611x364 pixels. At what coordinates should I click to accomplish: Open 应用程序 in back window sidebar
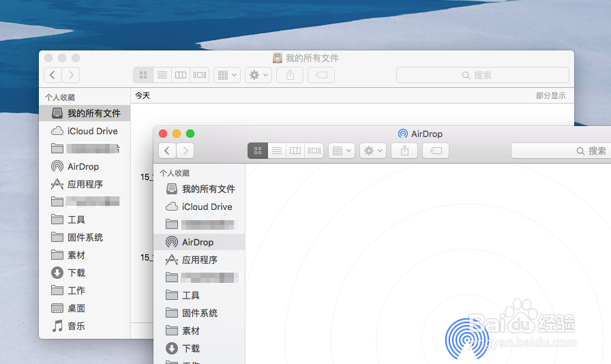pos(85,184)
